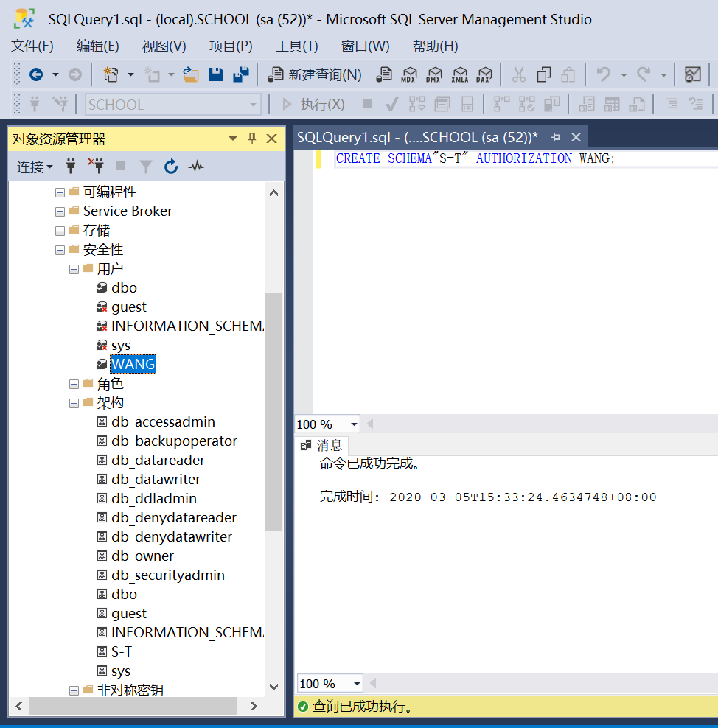The width and height of the screenshot is (718, 728).
Task: Click the navigate back arrow icon
Action: (36, 74)
